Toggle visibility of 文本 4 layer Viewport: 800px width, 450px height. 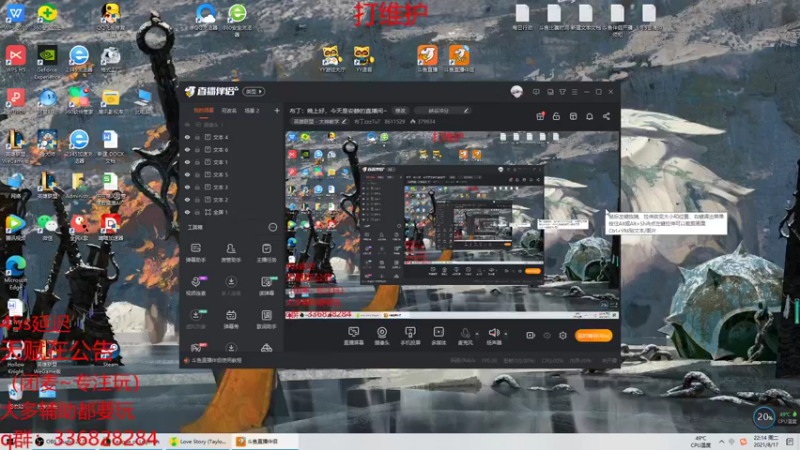coord(187,137)
